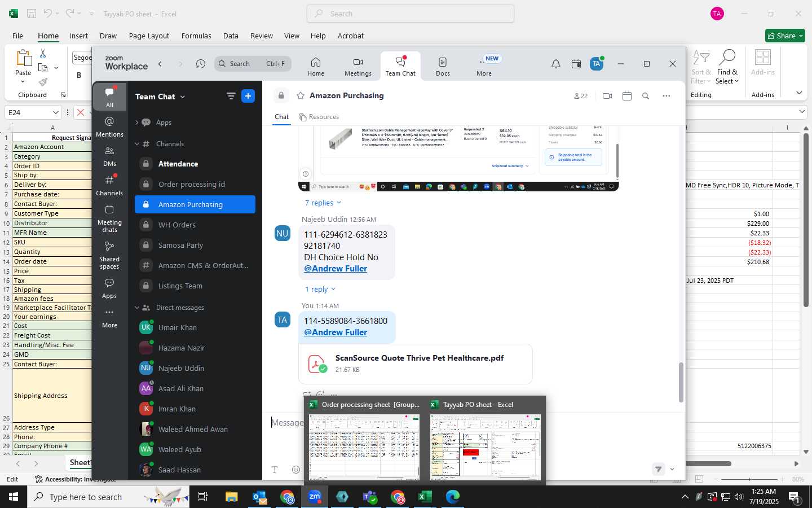Screen dimensions: 812x508
Task: Open the text formatting icon below the message box
Action: [x=275, y=470]
